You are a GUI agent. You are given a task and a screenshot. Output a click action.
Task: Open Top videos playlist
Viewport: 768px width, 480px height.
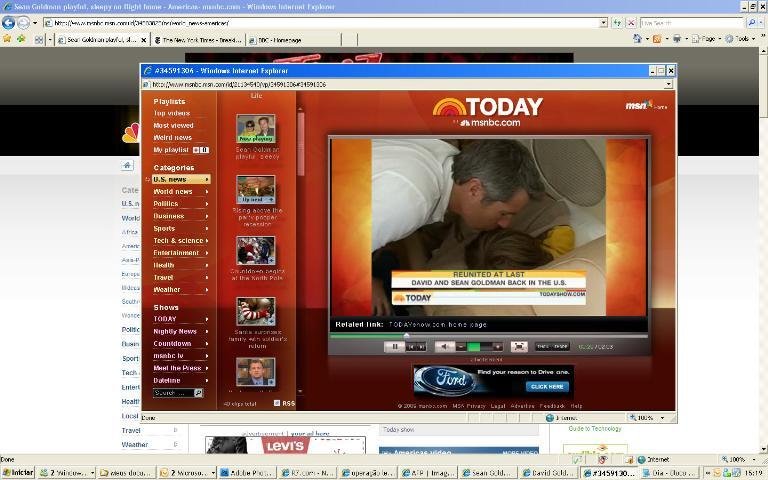coord(171,113)
